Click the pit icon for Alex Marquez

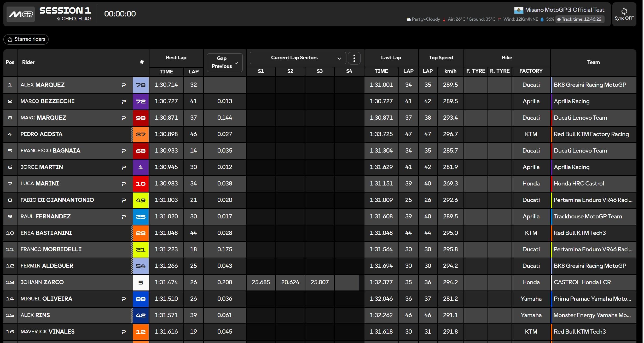pyautogui.click(x=124, y=85)
